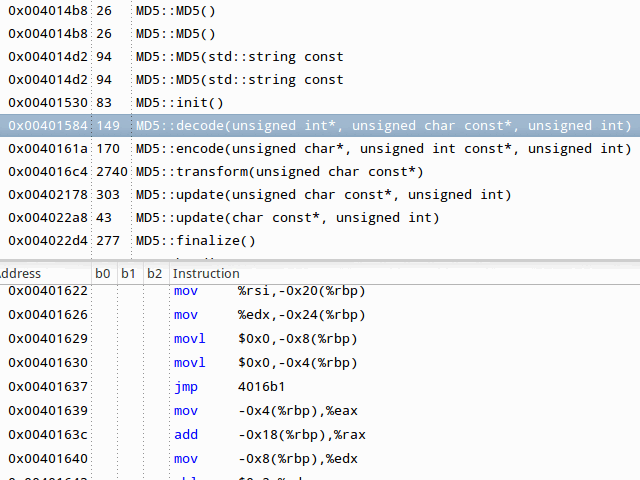Click size value 277
640x480 pixels.
tap(108, 240)
